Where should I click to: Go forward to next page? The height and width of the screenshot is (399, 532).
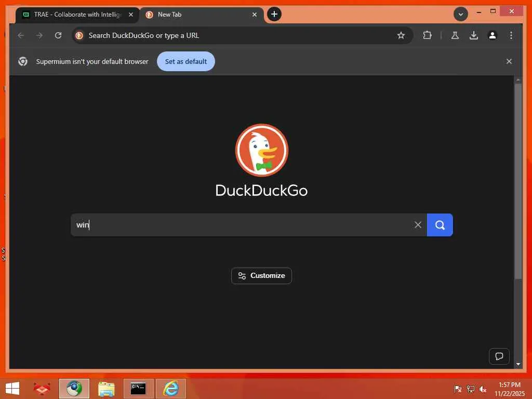(x=39, y=36)
